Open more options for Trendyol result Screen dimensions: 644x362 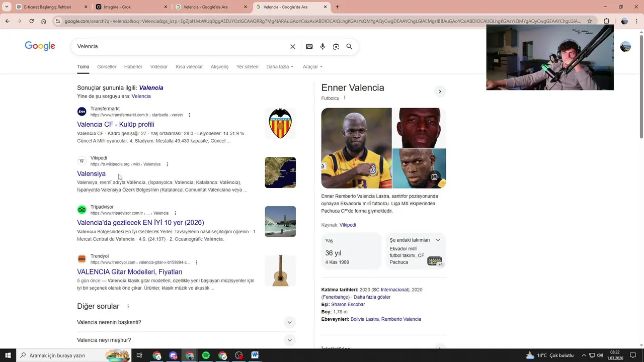(196, 262)
